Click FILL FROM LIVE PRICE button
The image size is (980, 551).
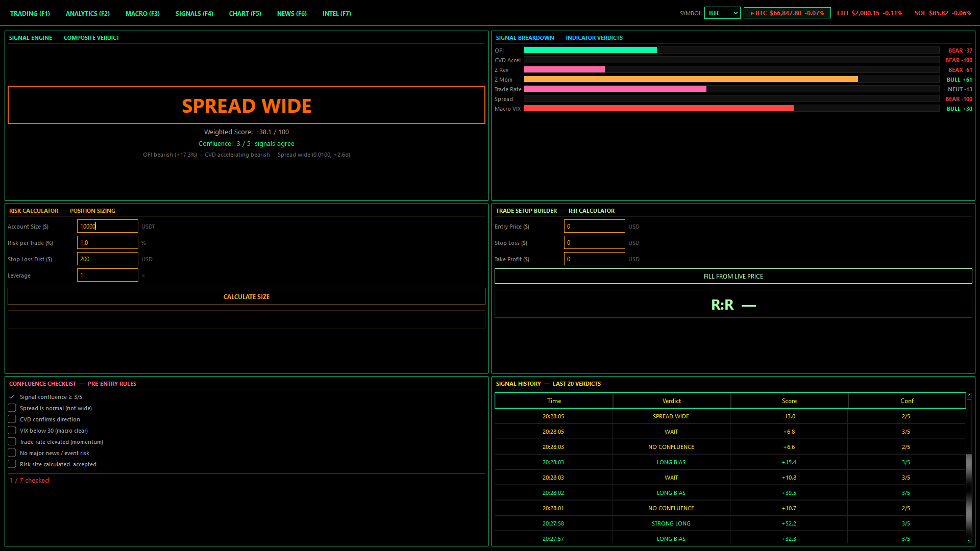point(733,277)
